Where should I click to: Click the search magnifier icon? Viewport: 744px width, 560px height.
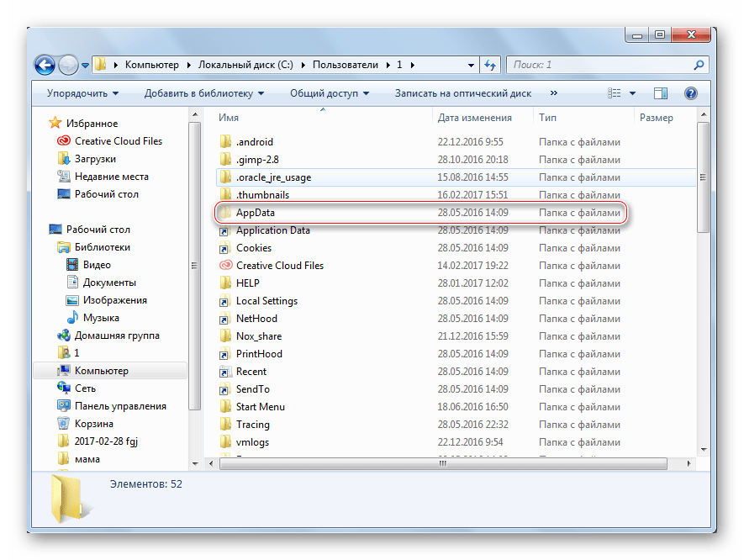pos(698,65)
